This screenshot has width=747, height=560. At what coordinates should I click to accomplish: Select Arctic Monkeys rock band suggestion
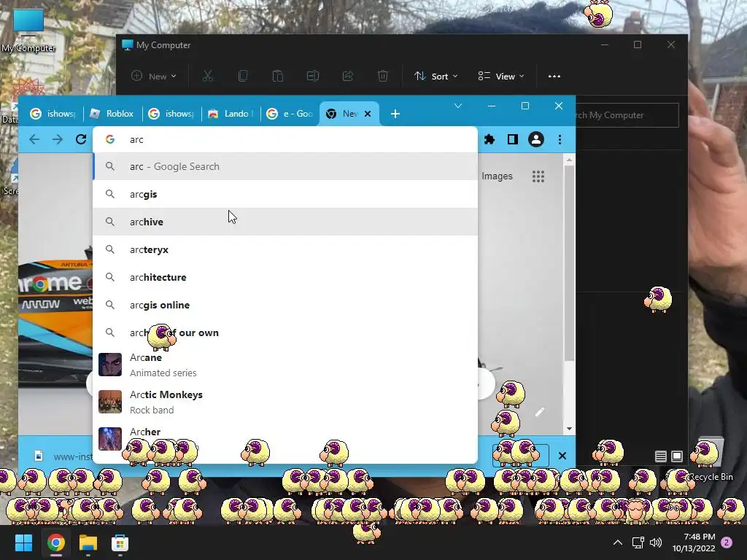(285, 402)
